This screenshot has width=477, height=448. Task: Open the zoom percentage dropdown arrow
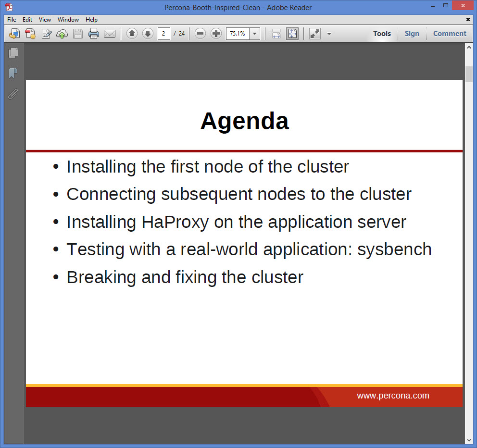(255, 34)
